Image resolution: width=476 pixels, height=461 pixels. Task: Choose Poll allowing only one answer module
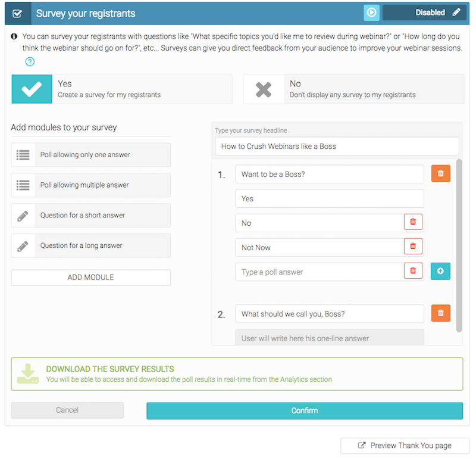coord(90,155)
